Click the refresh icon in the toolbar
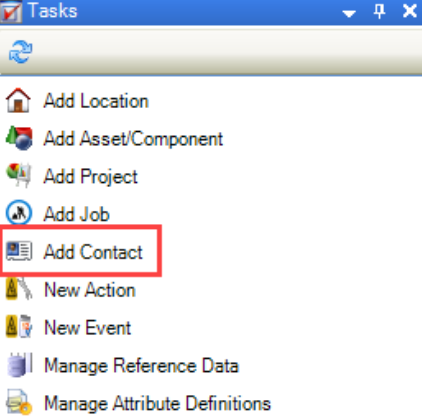The width and height of the screenshot is (422, 418). pos(20,52)
